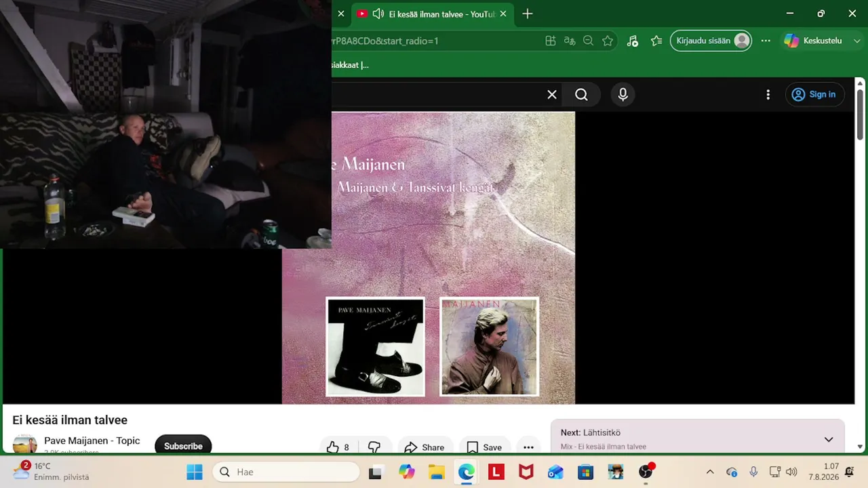
Task: Open the weather widget showing 16°C
Action: pos(52,471)
